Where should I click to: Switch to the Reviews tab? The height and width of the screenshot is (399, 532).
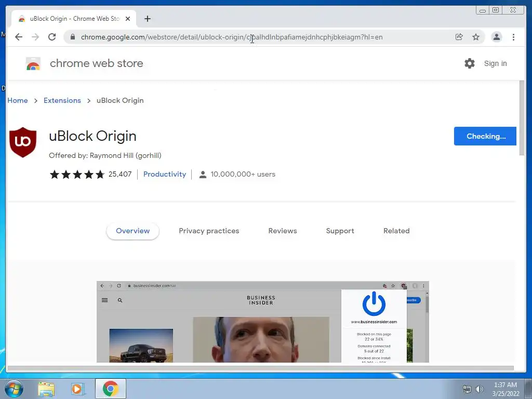click(x=283, y=231)
